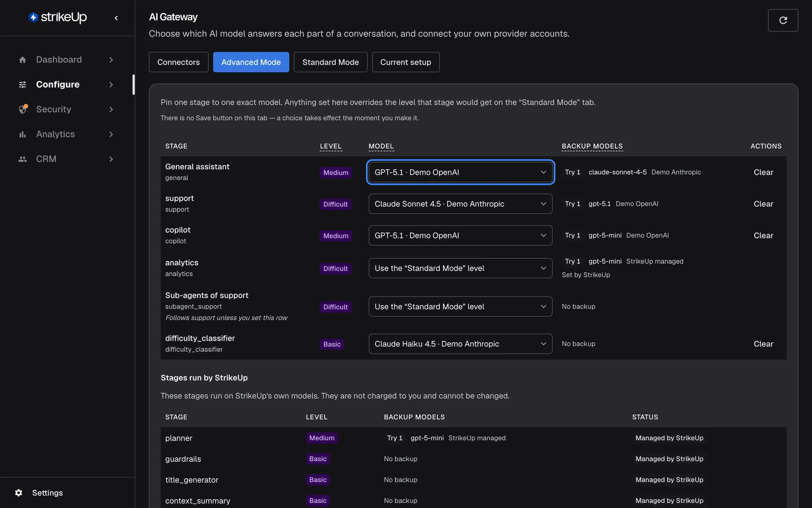Viewport: 812px width, 508px height.
Task: Collapse the sidebar with the back chevron
Action: tap(116, 18)
